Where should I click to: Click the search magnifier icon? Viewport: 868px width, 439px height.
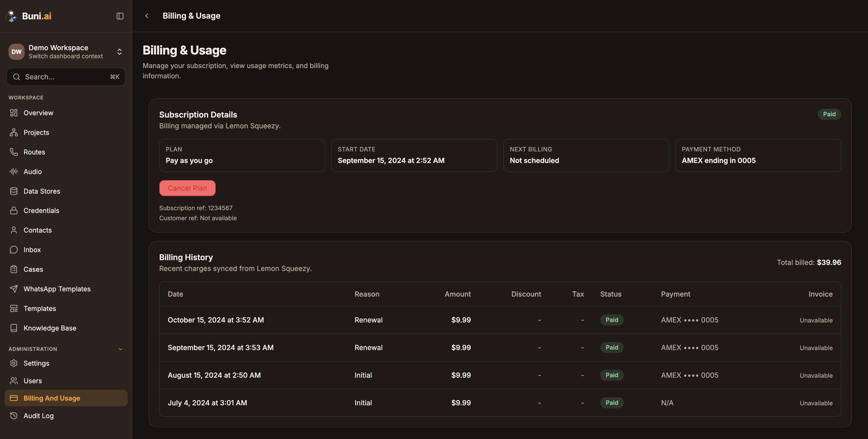tap(17, 77)
